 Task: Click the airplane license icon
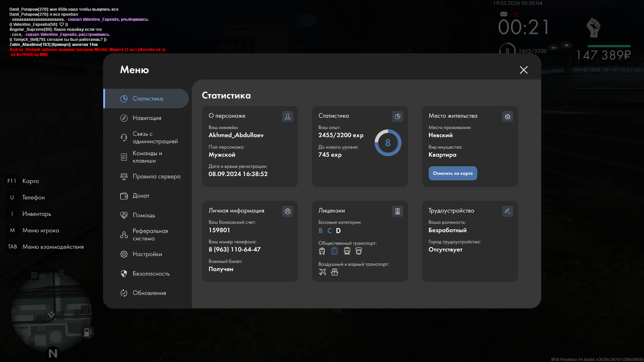point(322,272)
